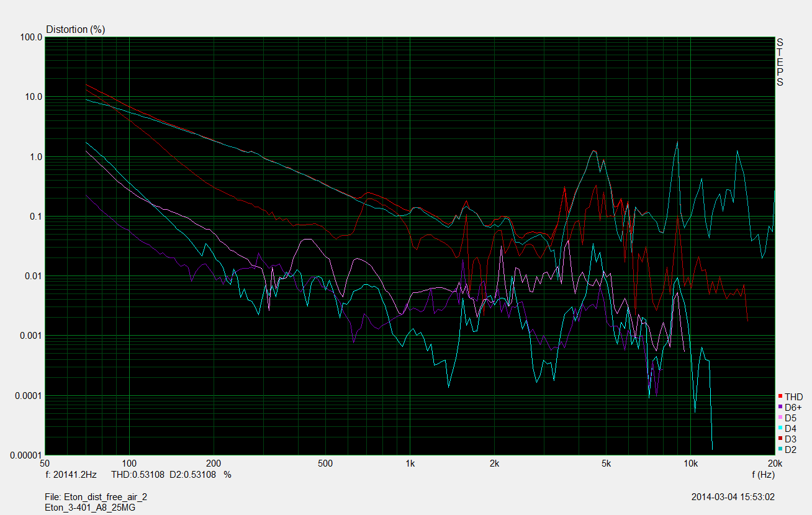Click the purple D6+ legend swatch

tap(780, 407)
